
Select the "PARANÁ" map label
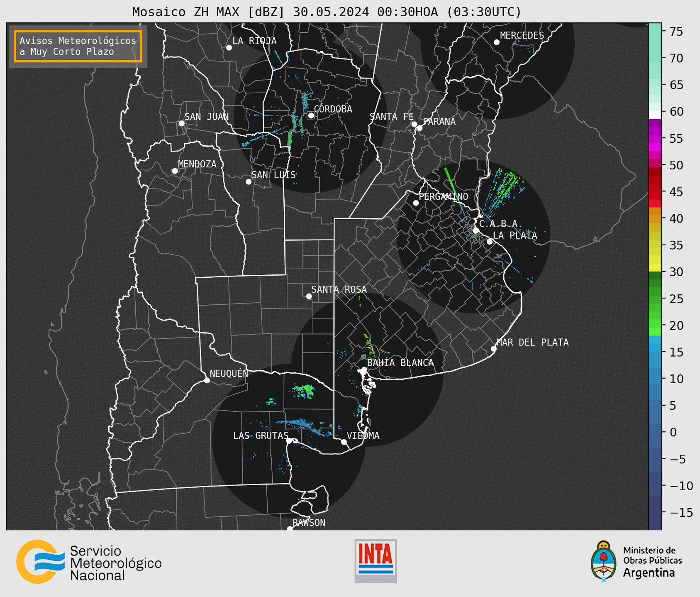(x=439, y=122)
